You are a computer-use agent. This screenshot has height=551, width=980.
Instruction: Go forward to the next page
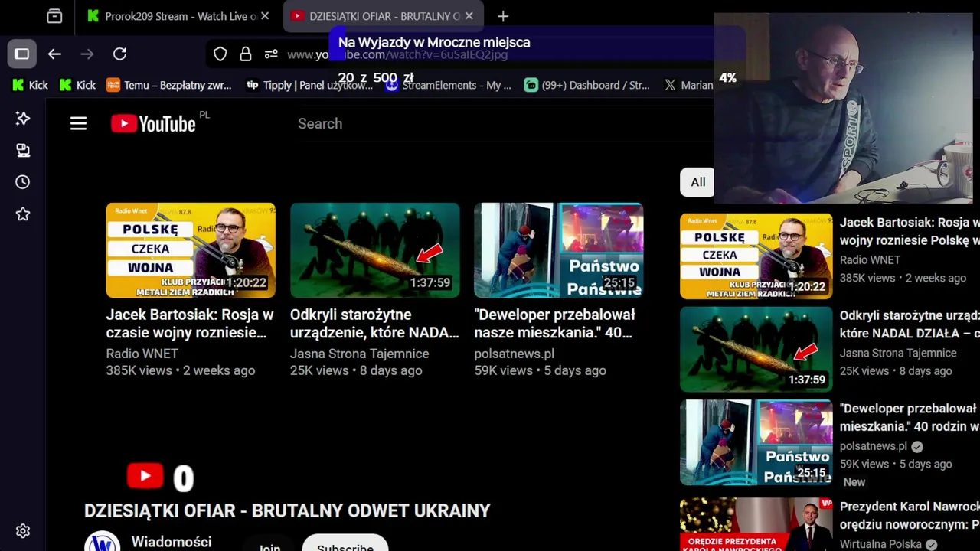point(87,54)
